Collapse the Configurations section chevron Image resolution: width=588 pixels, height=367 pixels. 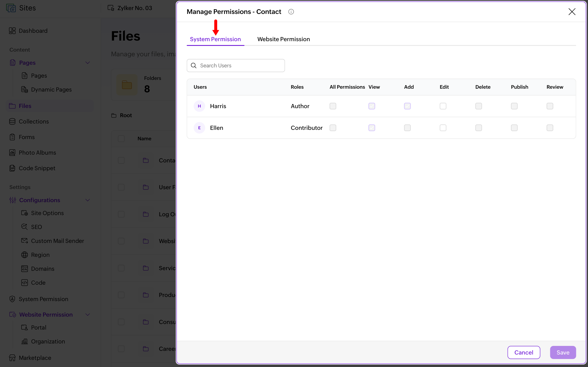click(88, 200)
